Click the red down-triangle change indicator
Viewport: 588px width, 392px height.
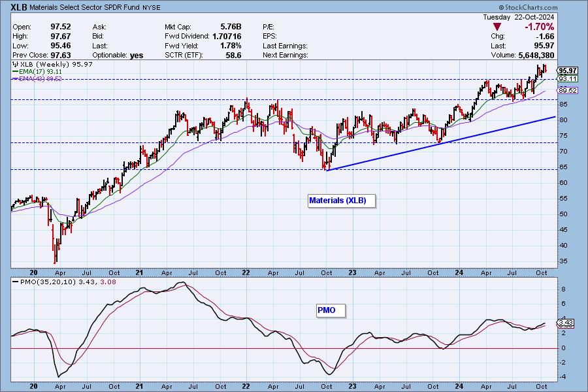(497, 27)
